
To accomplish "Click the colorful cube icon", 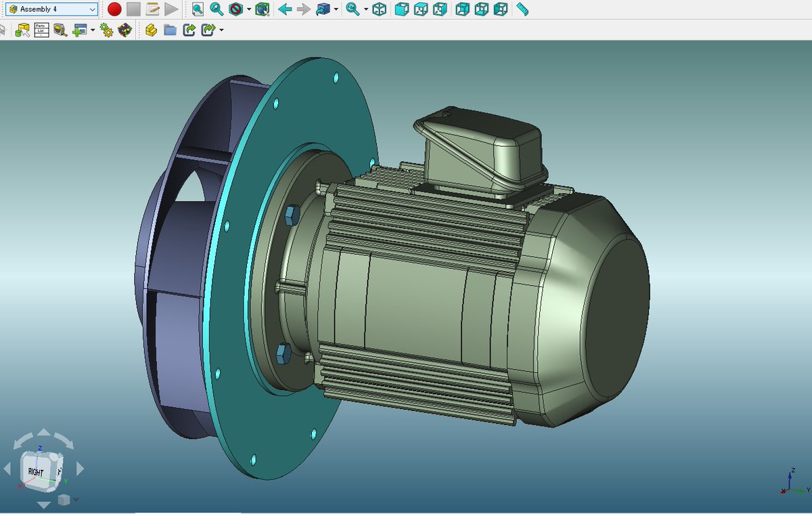I will pos(125,30).
